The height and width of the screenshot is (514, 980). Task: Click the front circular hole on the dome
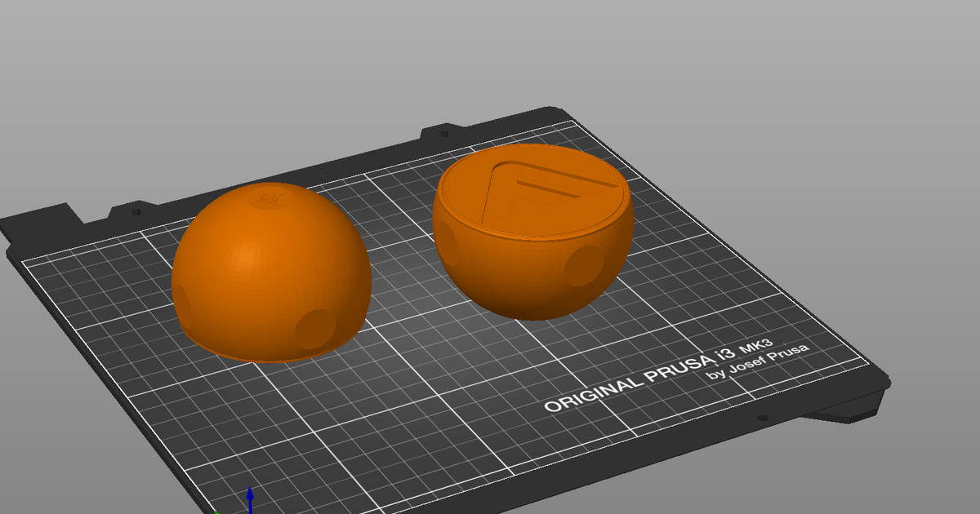pos(314,330)
